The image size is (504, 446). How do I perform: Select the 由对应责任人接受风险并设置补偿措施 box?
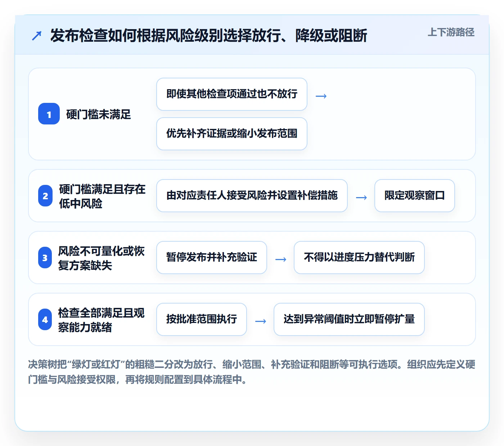pos(252,196)
